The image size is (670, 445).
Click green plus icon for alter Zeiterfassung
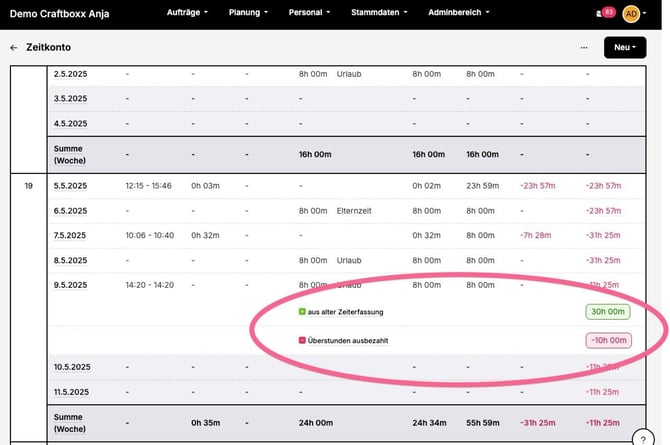coord(302,312)
